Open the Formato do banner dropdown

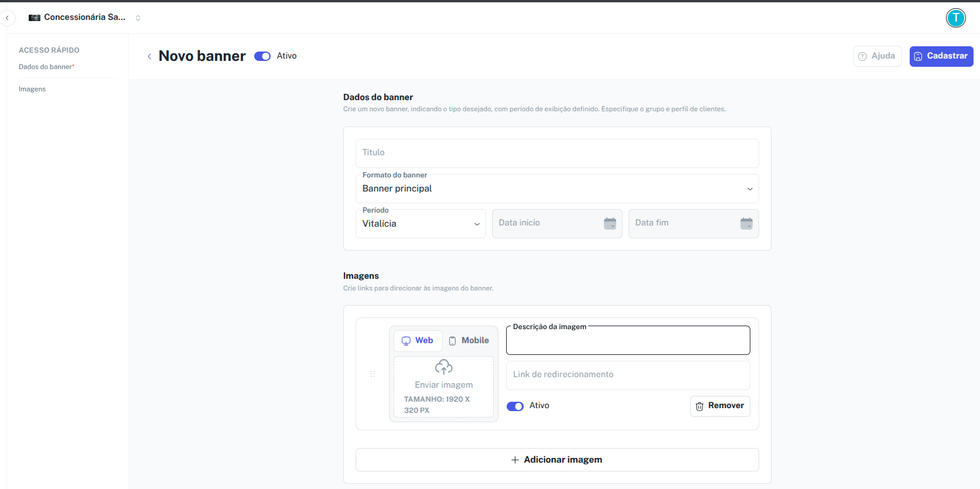pyautogui.click(x=557, y=189)
